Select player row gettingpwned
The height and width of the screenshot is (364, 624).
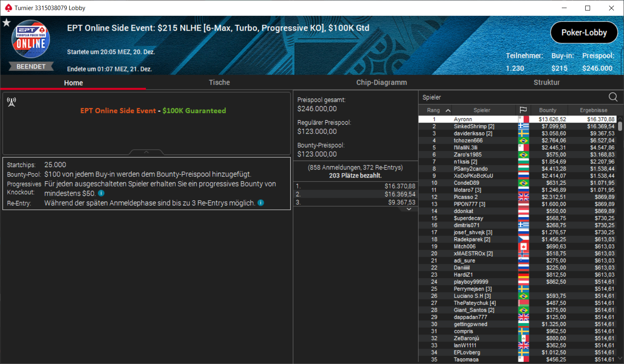pyautogui.click(x=518, y=324)
